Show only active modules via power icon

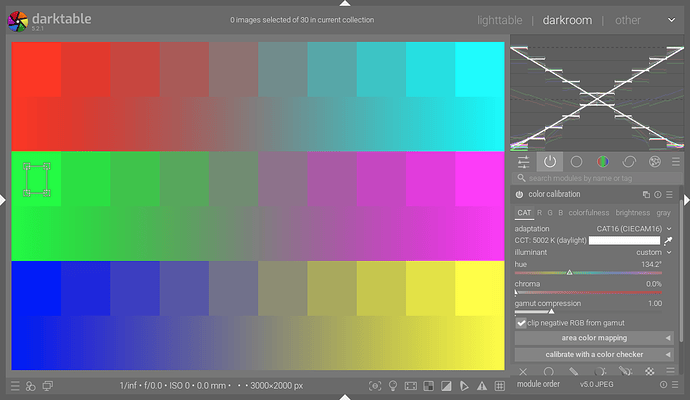click(x=549, y=161)
